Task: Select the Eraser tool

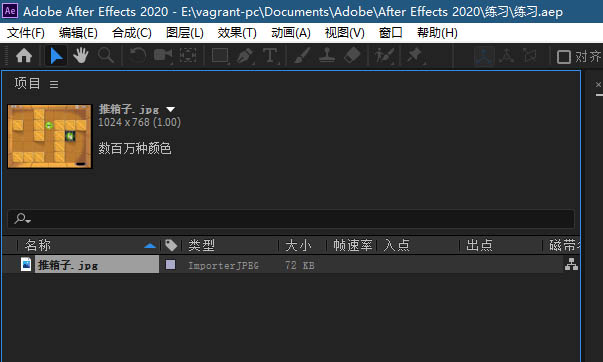Action: point(352,56)
